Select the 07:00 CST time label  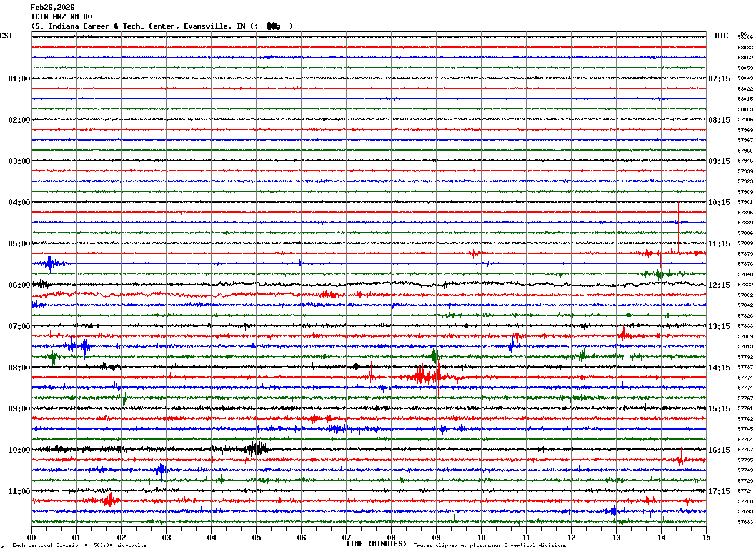pos(19,326)
